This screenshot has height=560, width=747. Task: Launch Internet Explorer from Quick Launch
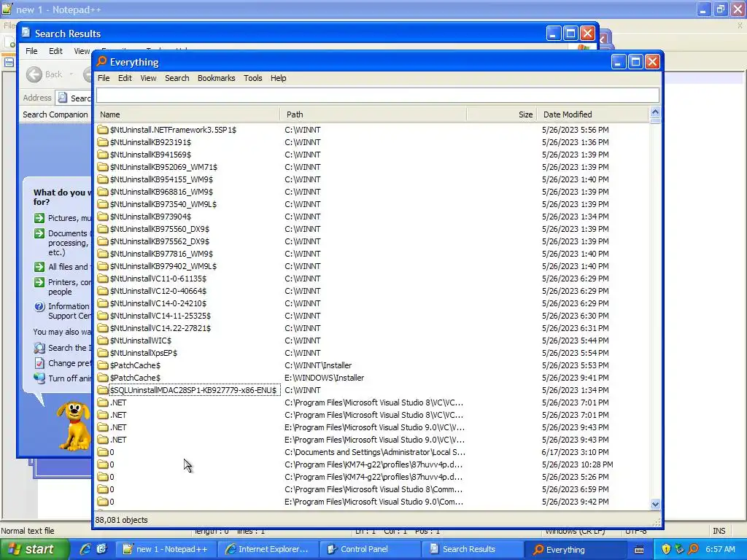click(85, 549)
